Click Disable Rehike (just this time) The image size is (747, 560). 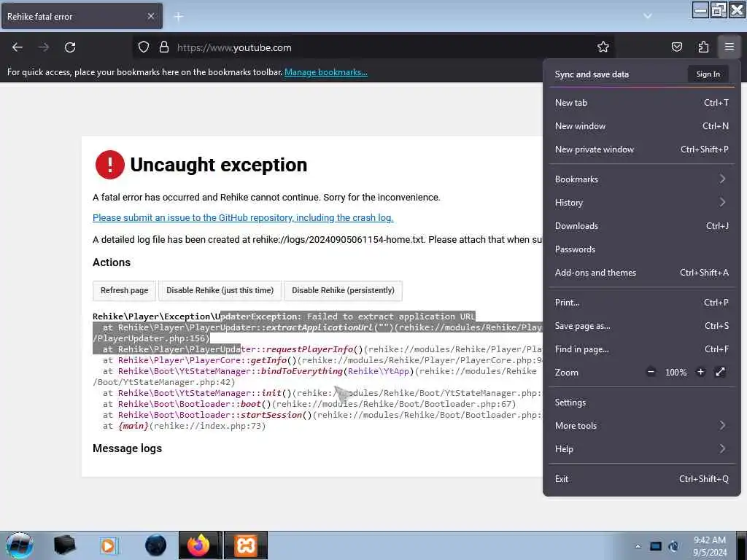pos(220,290)
